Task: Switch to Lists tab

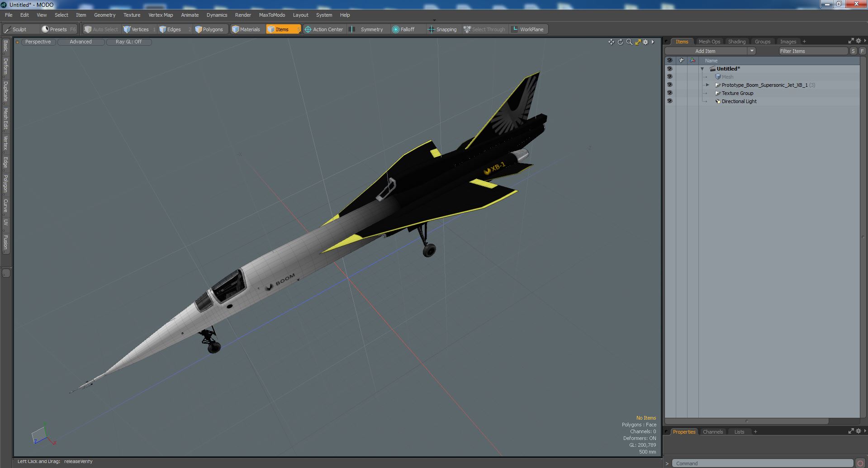Action: point(739,432)
